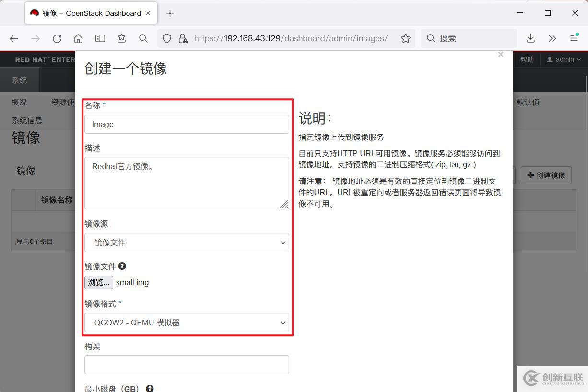Click the 描述 text area
The image size is (588, 392).
click(x=187, y=183)
